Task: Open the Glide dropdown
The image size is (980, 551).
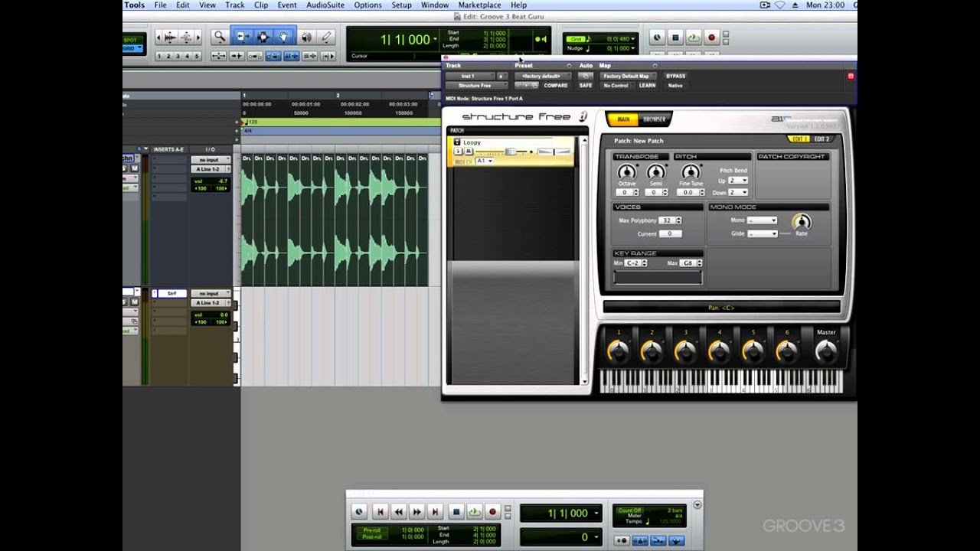Action: pos(763,233)
